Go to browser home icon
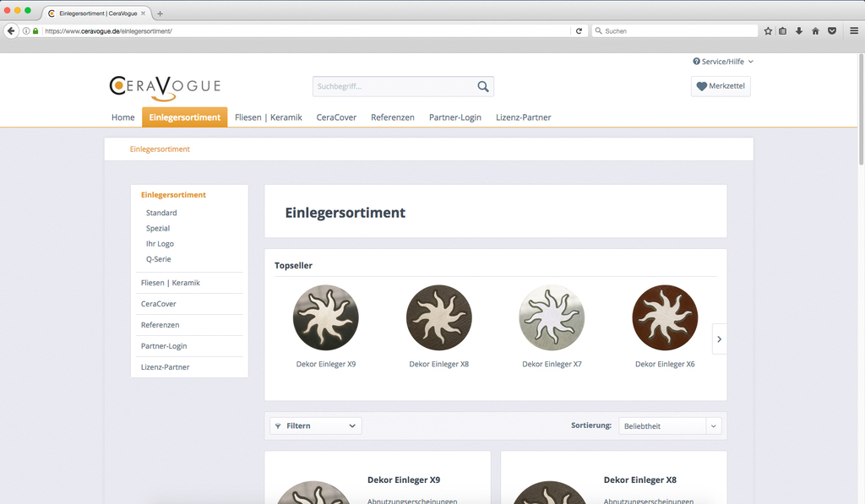865x504 pixels. [815, 30]
